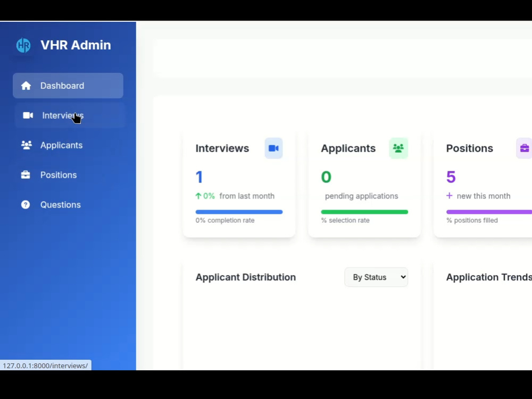This screenshot has width=532, height=399.
Task: Click the applicants count 0
Action: click(x=326, y=177)
